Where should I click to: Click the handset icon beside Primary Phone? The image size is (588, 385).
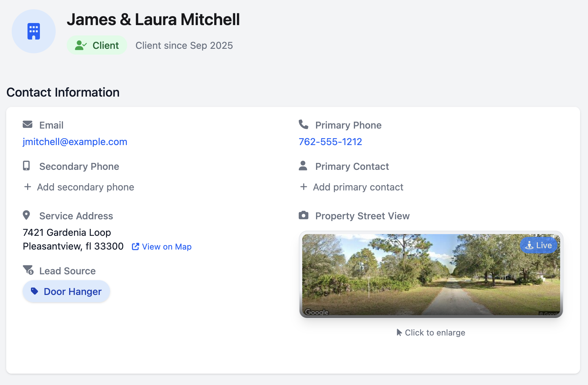[x=303, y=124]
